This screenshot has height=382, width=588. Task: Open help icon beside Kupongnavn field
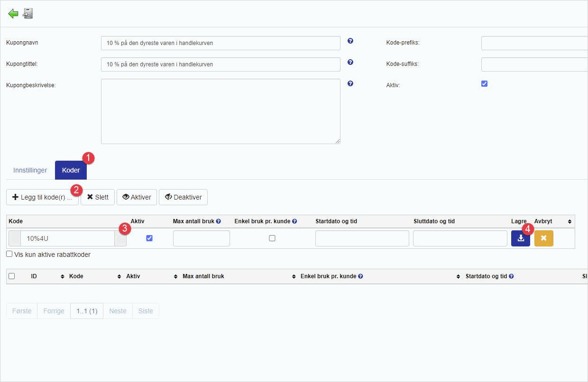pos(350,41)
